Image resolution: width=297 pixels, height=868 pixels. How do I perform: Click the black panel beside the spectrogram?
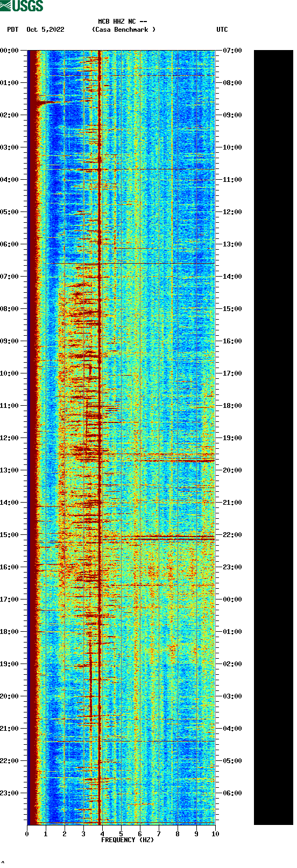point(273,437)
